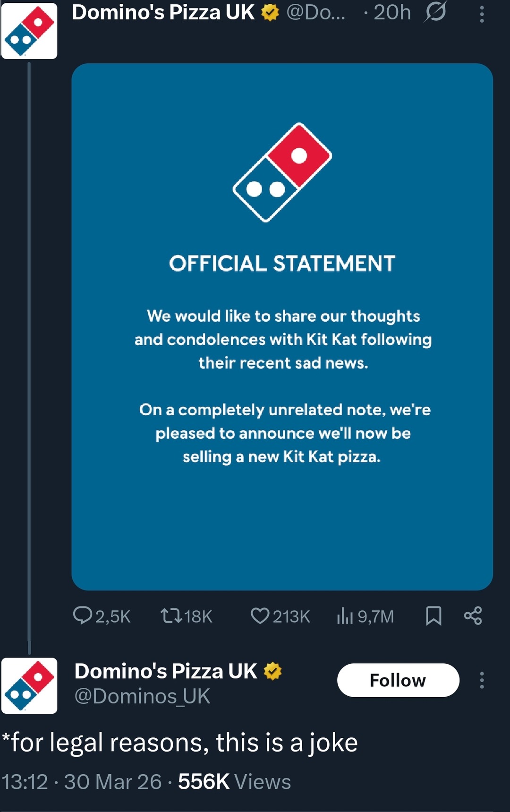The width and height of the screenshot is (510, 812).
Task: Share the Domino's tweet
Action: [474, 615]
